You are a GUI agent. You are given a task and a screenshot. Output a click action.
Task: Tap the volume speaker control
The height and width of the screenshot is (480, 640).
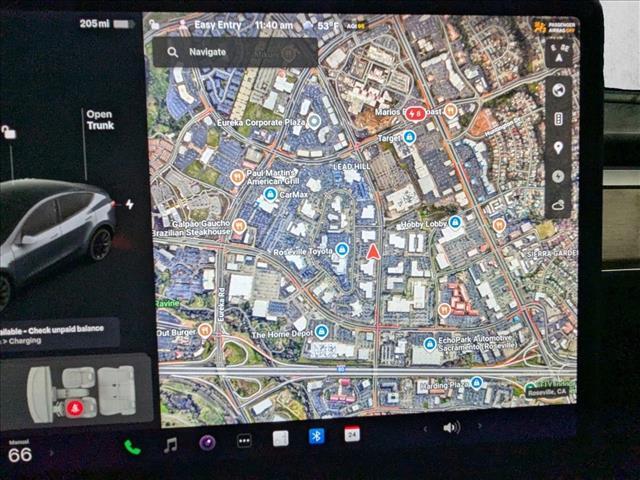[x=451, y=427]
